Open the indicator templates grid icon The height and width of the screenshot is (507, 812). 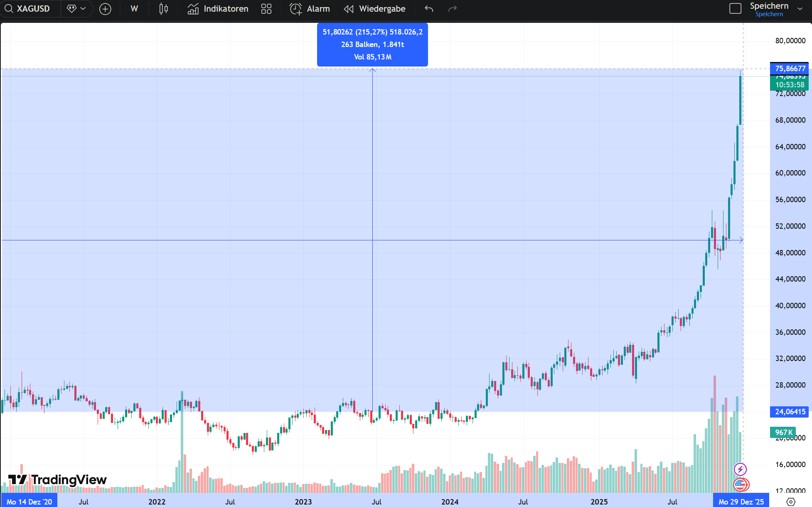point(266,9)
